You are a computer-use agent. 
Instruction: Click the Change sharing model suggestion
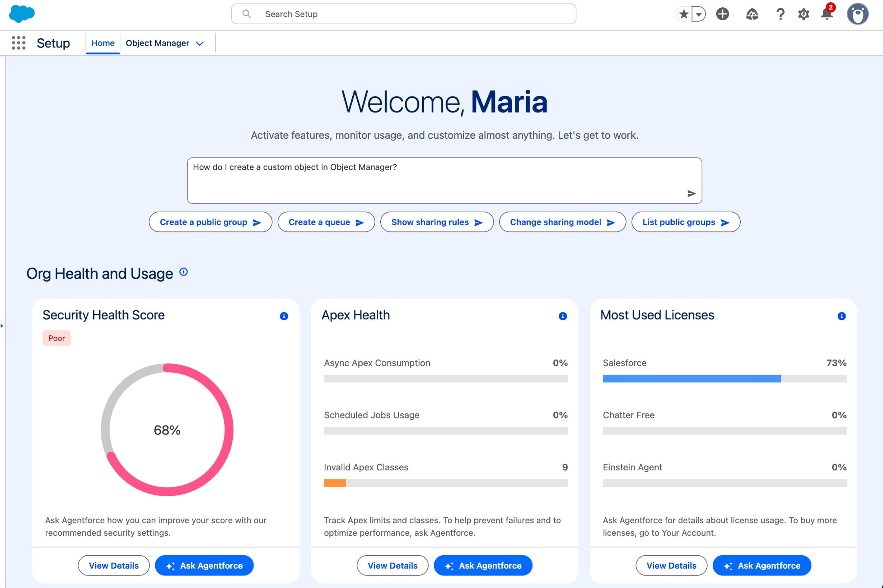[x=562, y=222]
